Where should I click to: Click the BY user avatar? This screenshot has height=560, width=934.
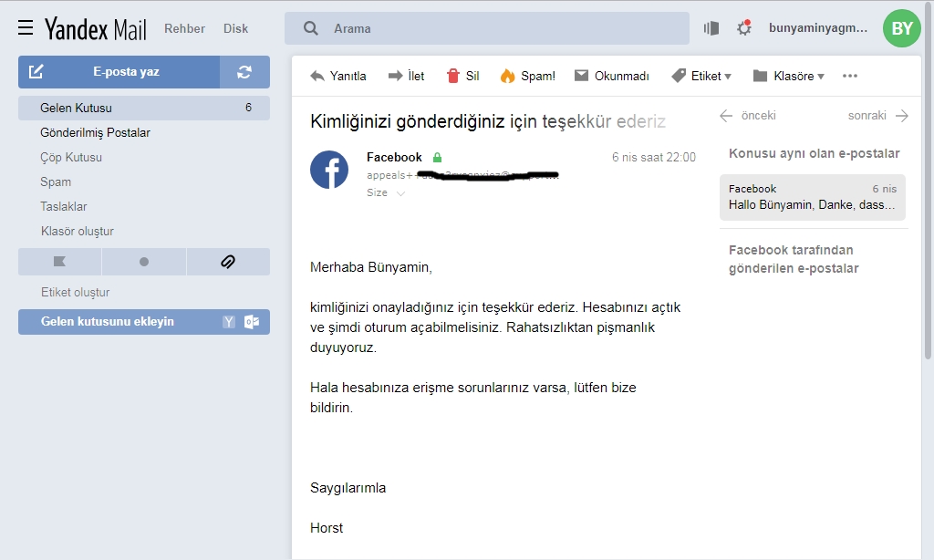tap(902, 28)
